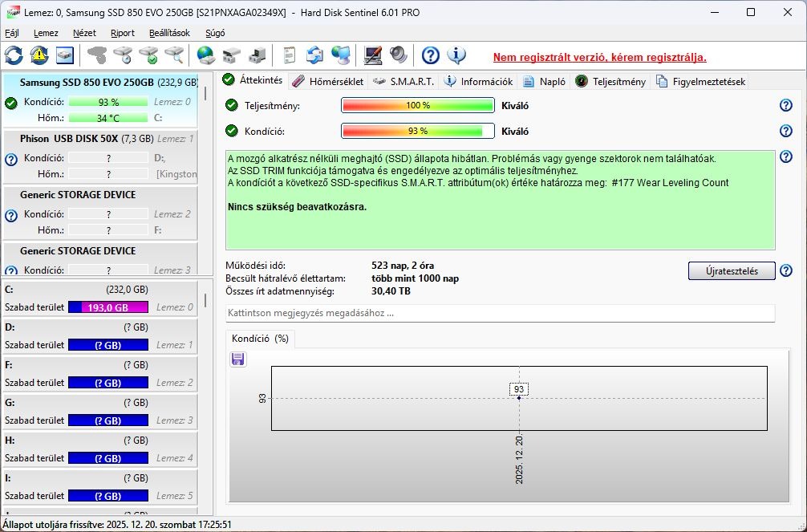Viewport: 807px width, 532px height.
Task: Click the refresh with warning triangle icon
Action: pos(39,55)
